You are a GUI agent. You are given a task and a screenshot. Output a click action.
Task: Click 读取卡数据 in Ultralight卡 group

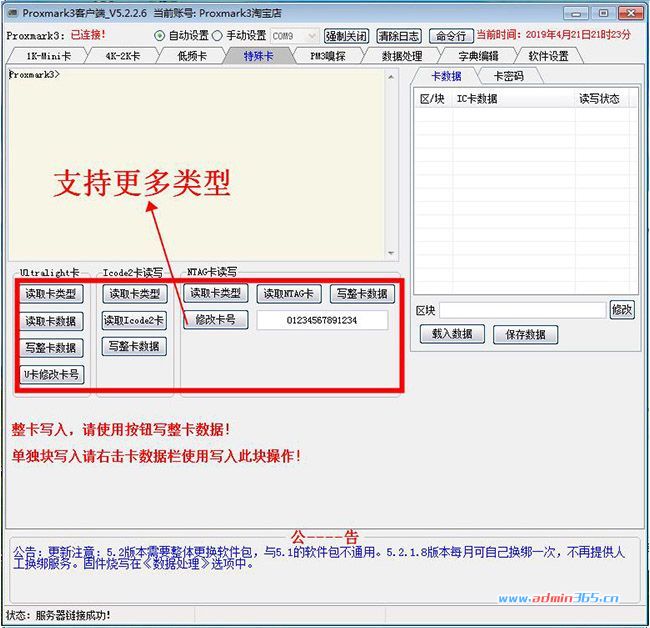[x=51, y=321]
